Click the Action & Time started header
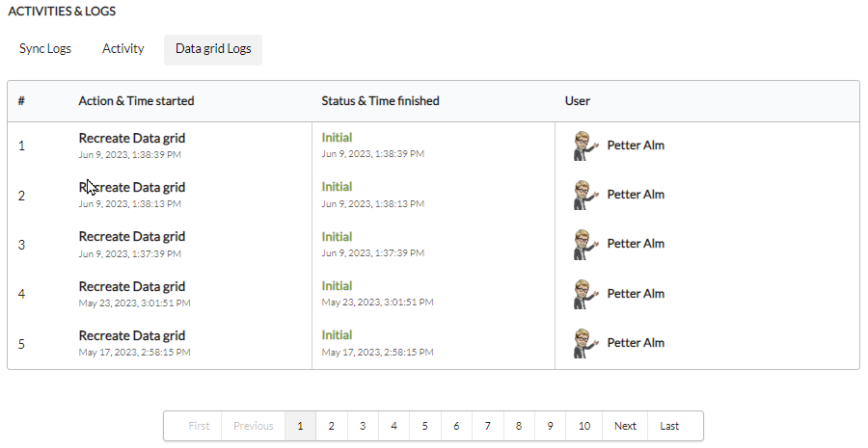 [136, 100]
